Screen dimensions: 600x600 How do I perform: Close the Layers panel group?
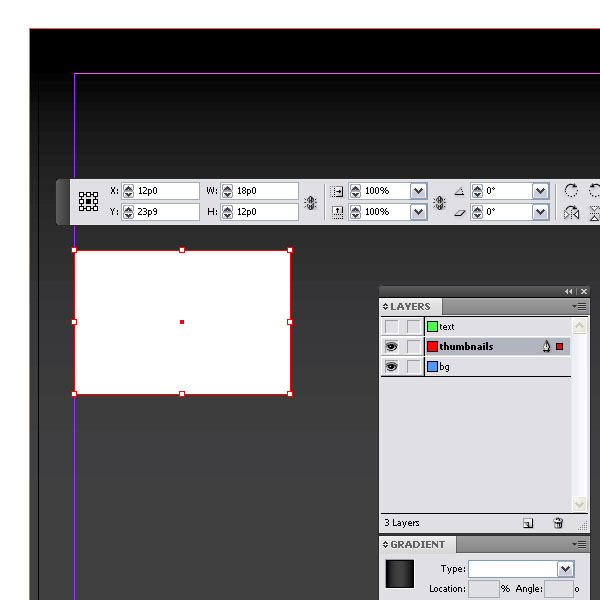(x=584, y=292)
